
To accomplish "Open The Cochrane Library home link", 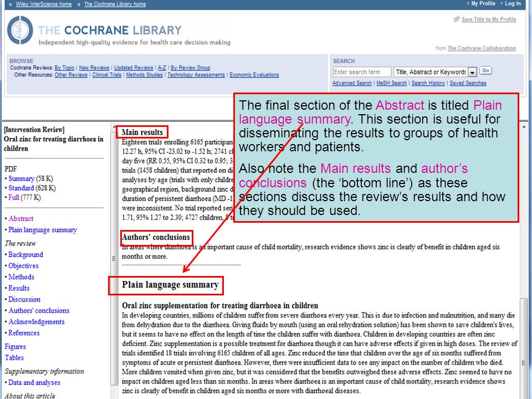I will click(x=115, y=4).
